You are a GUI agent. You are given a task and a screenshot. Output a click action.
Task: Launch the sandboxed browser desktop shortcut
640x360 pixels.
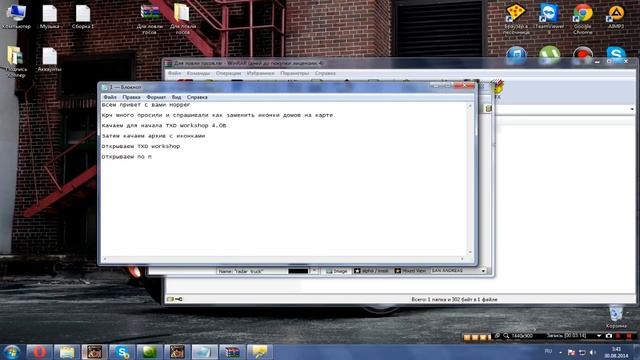516,19
